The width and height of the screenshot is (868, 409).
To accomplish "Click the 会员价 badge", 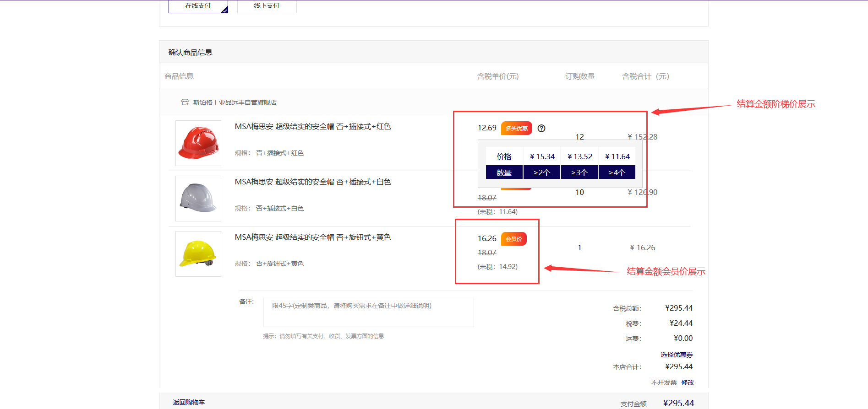I will coord(514,239).
